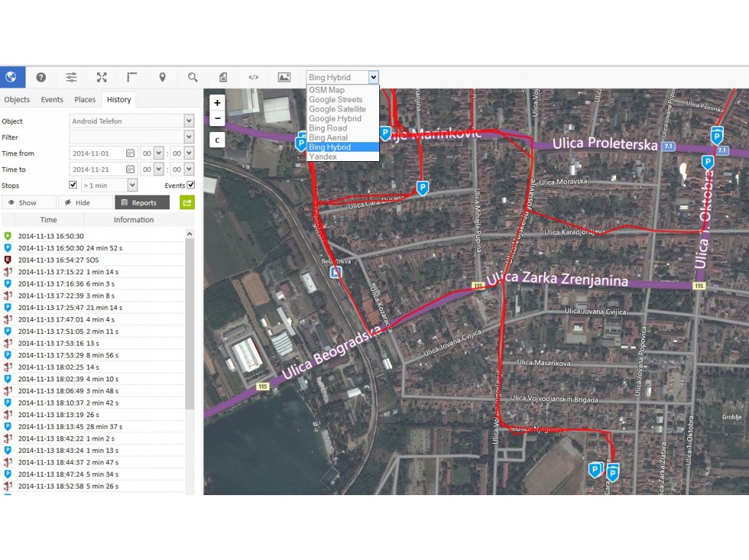
Task: Sort by the Time column header
Action: (49, 219)
